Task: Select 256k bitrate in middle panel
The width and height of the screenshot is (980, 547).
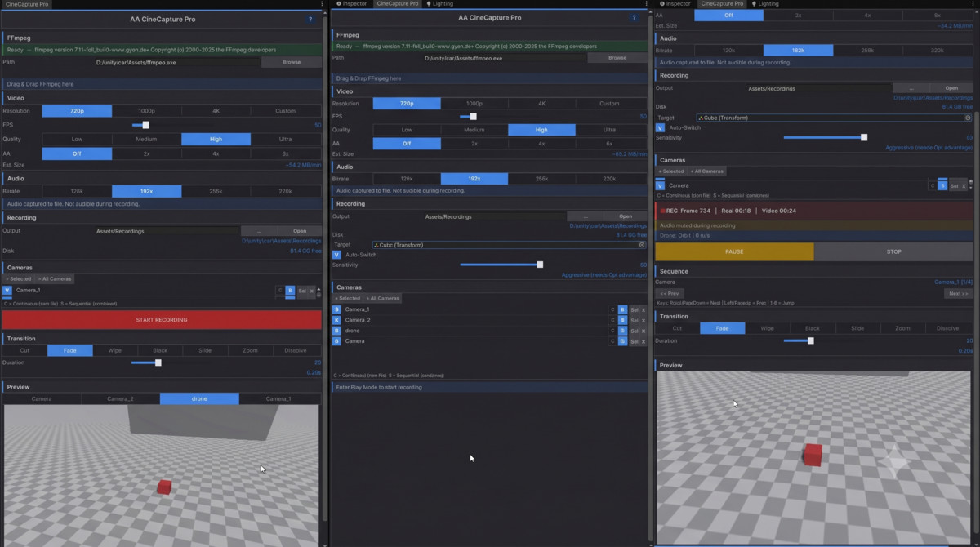Action: (x=541, y=178)
